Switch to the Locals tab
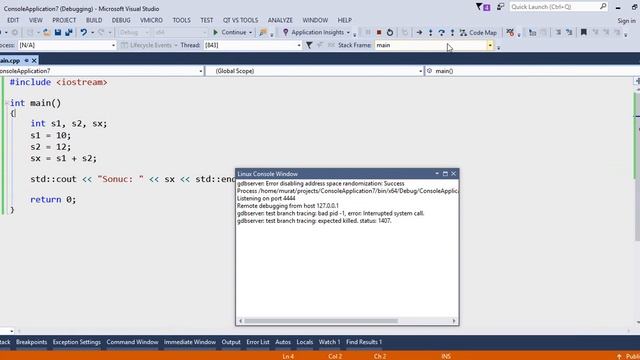The image size is (640, 360). (305, 342)
